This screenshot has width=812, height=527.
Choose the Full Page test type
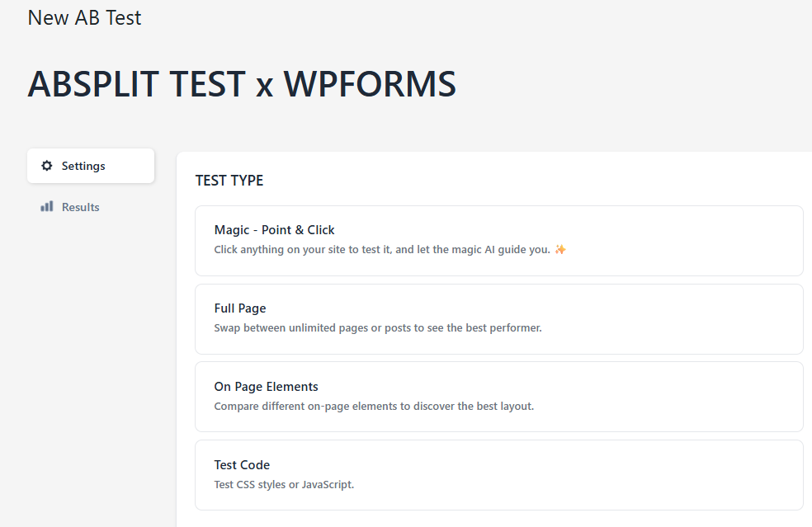(498, 319)
